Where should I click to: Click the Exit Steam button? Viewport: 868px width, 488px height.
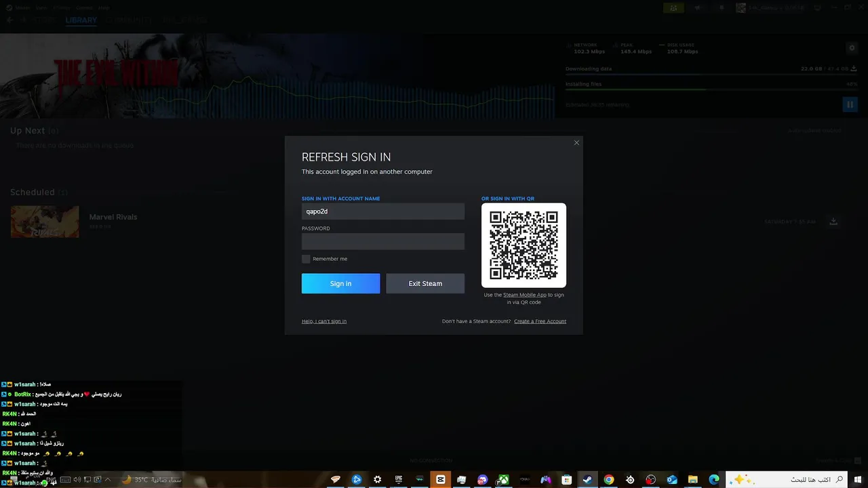click(x=425, y=283)
